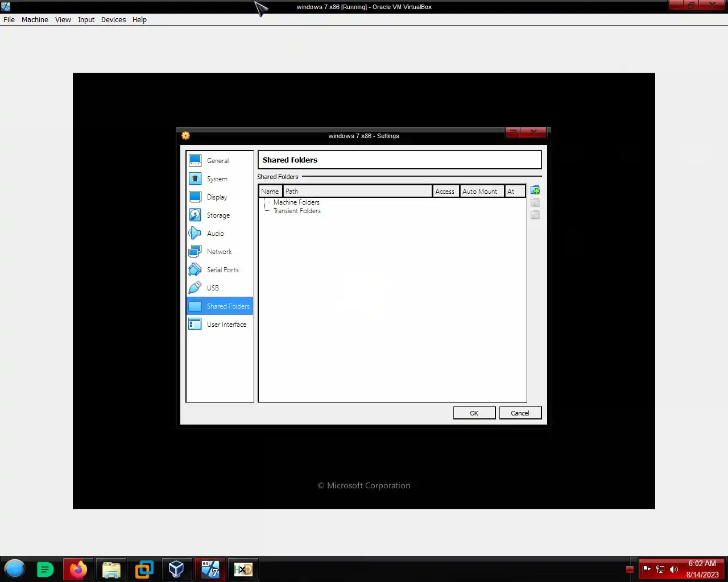728x582 pixels.
Task: Click the Start orb on taskbar
Action: coord(14,569)
